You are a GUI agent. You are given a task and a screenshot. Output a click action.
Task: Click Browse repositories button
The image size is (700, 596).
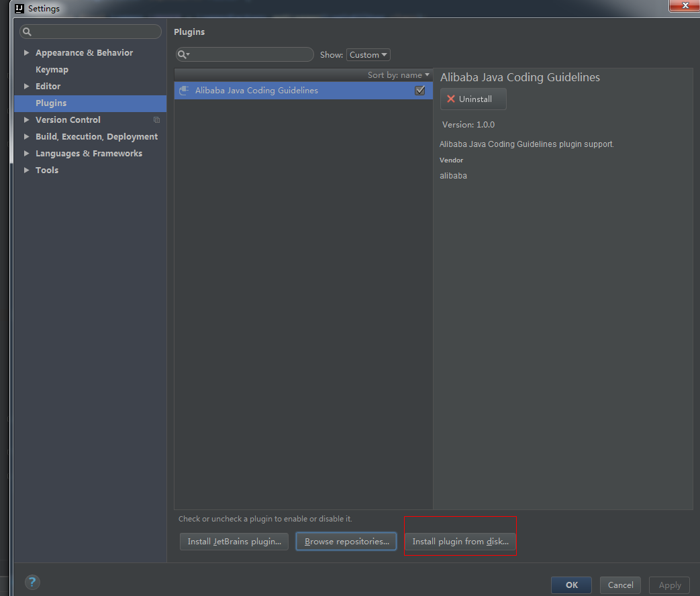click(346, 542)
